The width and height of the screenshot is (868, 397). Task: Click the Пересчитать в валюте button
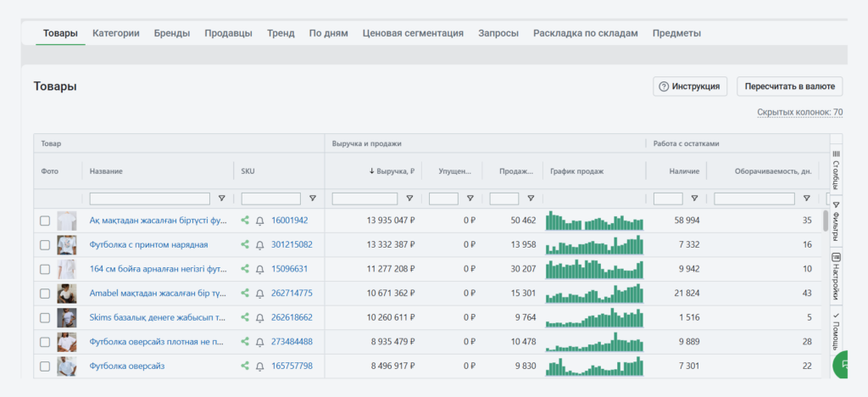click(790, 87)
